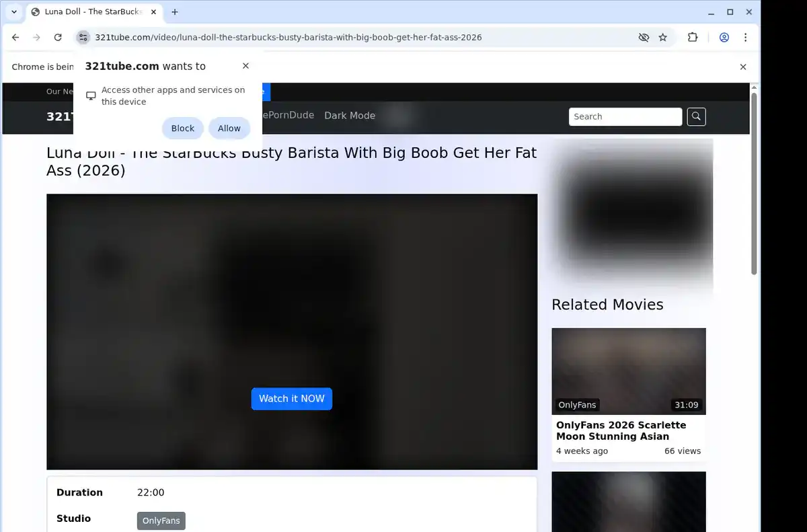Open the second related movie thumbnail below

click(x=629, y=502)
